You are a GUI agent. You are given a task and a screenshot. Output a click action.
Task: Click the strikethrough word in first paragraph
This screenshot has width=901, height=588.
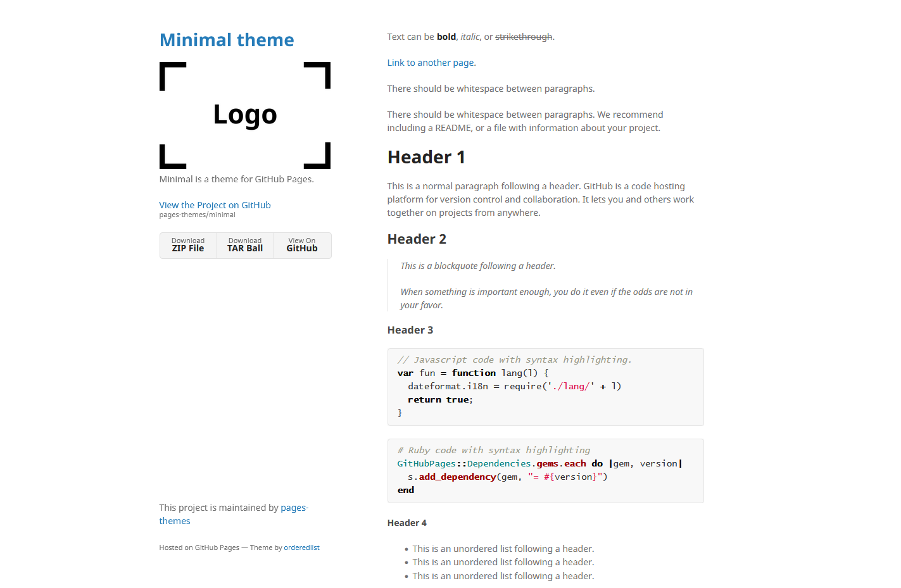pos(523,37)
